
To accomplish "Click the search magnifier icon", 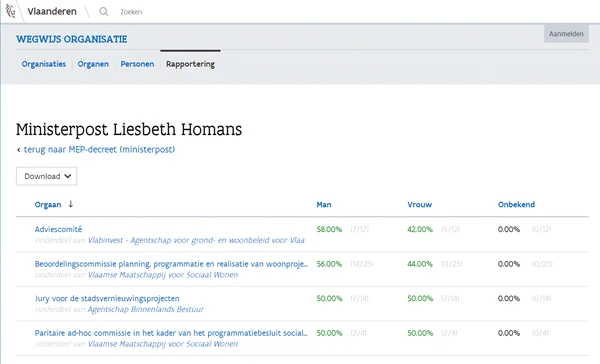I will [103, 11].
